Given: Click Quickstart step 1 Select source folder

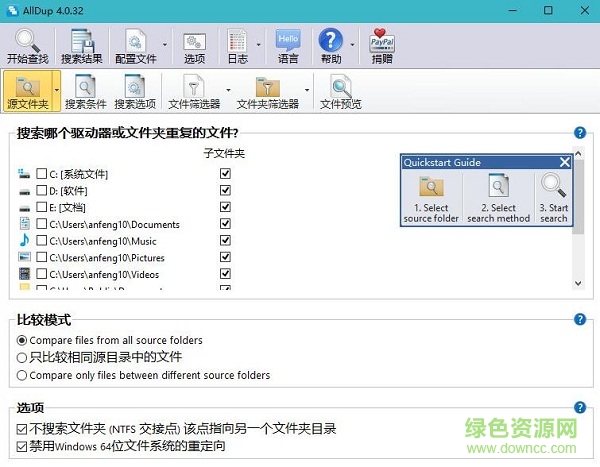Looking at the screenshot, I should (x=431, y=199).
